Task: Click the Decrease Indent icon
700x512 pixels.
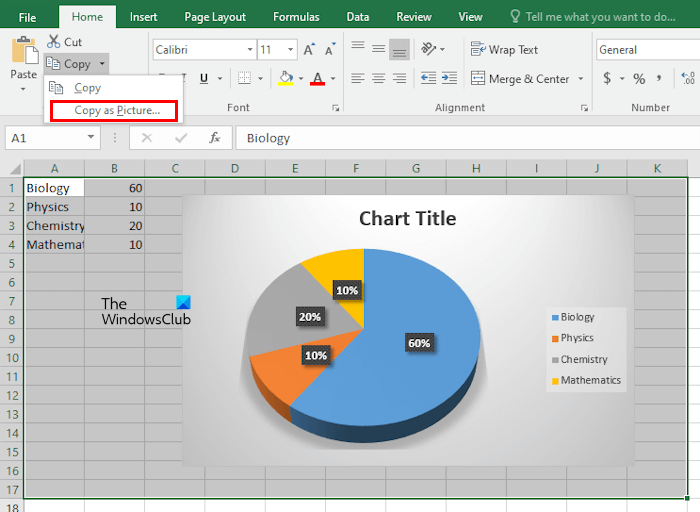Action: click(428, 79)
